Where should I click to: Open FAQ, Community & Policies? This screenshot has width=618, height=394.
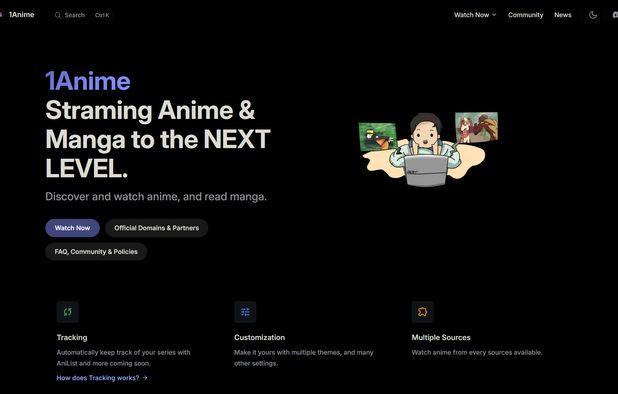point(96,251)
